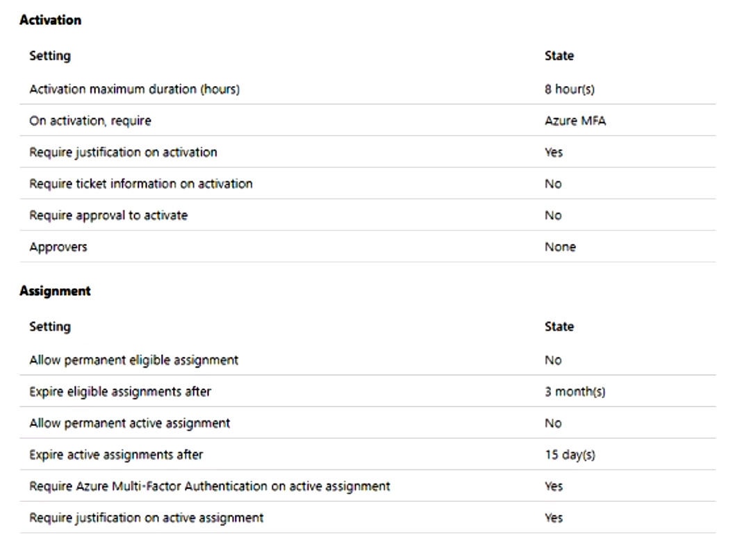Click "Require justification on active assignment" label

click(146, 518)
